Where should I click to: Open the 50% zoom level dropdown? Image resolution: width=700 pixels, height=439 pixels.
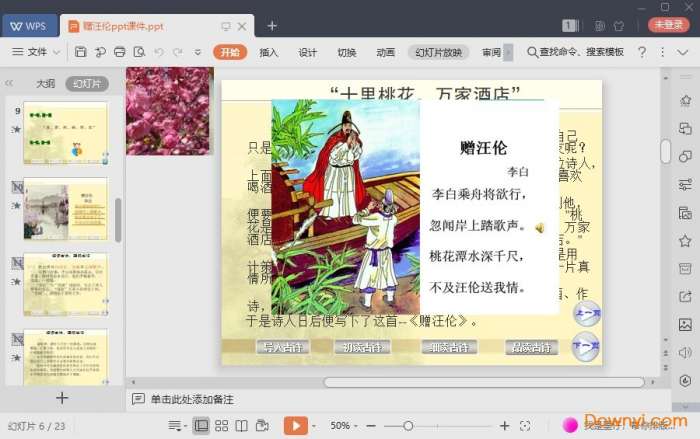coord(344,426)
